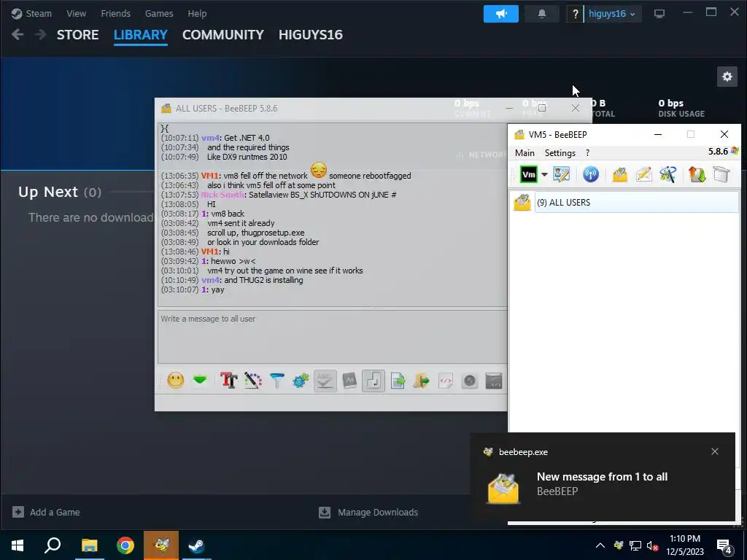Click Manage Downloads in Steam
Screen dimensions: 747x560
[x=368, y=512]
